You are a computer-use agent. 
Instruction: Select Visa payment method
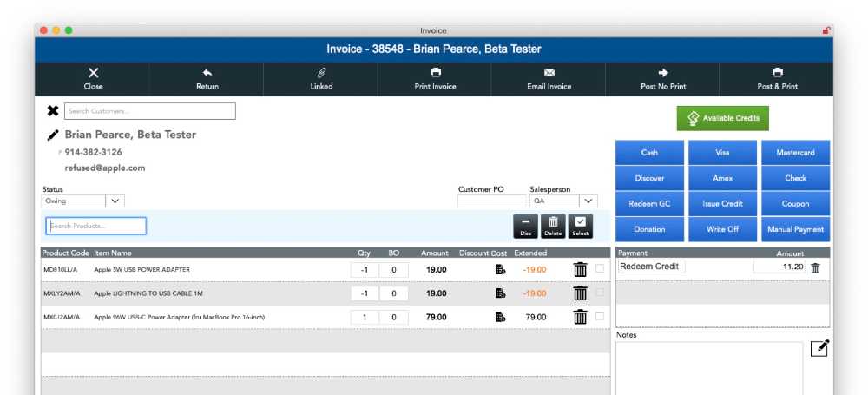pos(722,153)
